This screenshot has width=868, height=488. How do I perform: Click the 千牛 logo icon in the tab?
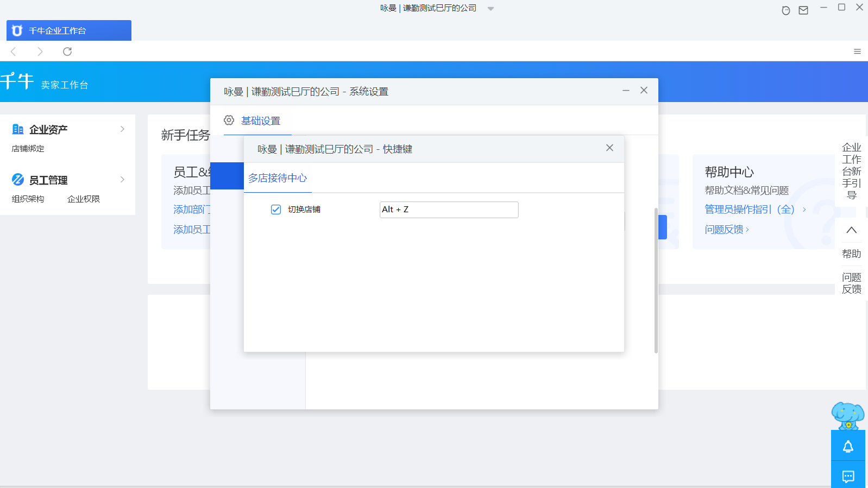point(17,30)
